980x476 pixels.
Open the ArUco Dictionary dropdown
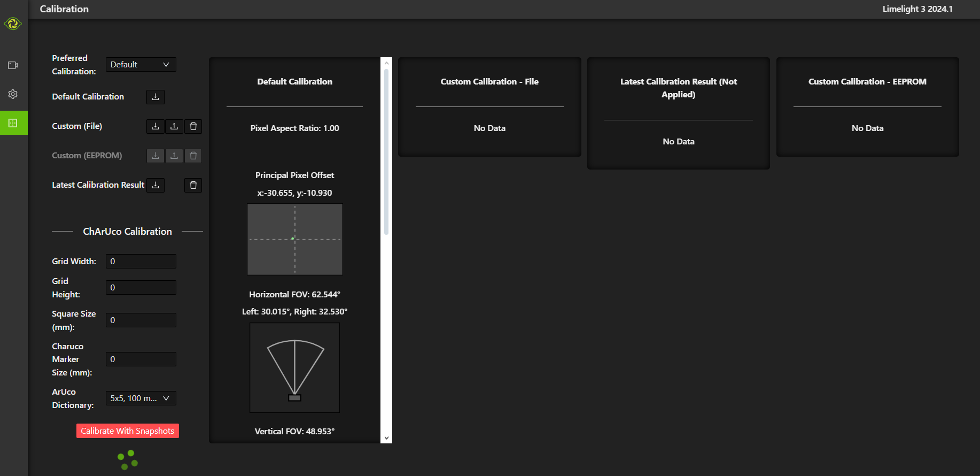point(141,398)
